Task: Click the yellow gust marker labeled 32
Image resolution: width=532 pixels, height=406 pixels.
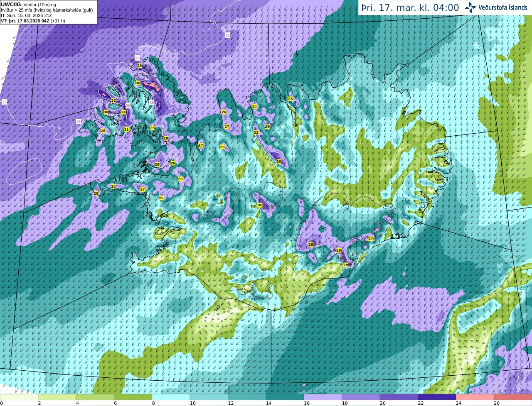Action: [x=256, y=132]
